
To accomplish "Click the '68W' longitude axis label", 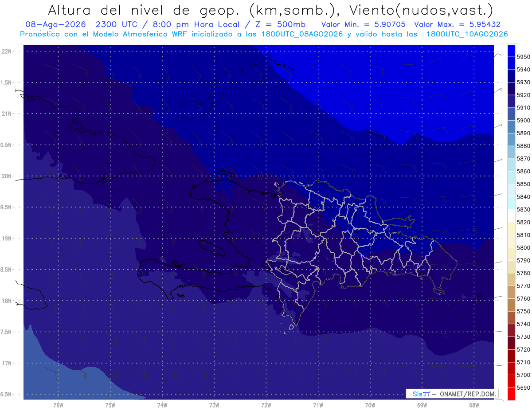I will click(x=474, y=405).
